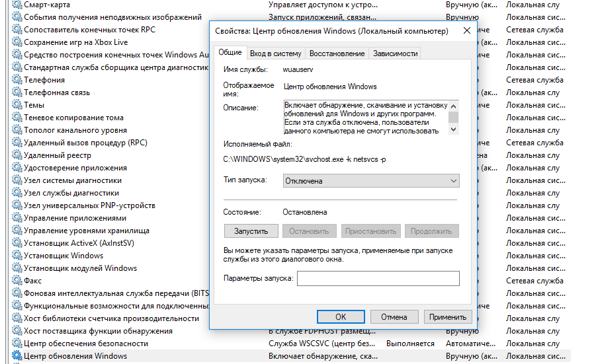Select the Средство построения конечных точек Windows Audio service
Screen dimensions: 594x364
pos(116,55)
